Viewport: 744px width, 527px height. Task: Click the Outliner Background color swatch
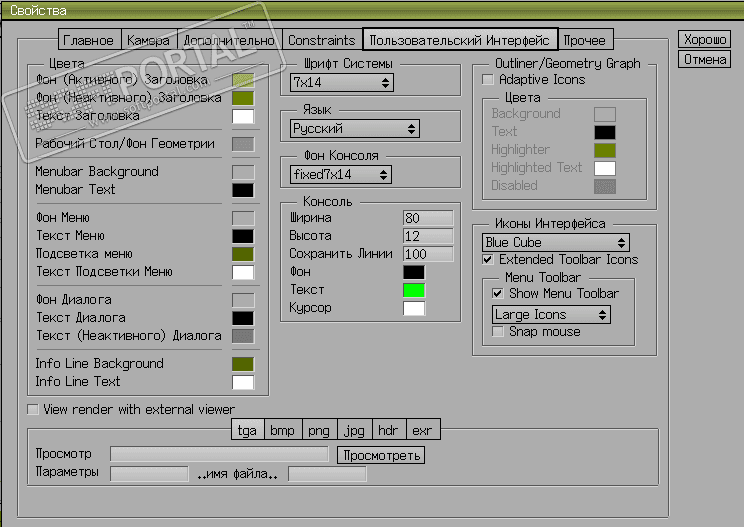pyautogui.click(x=605, y=114)
